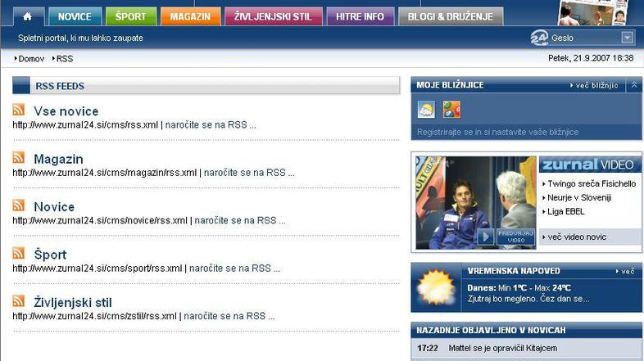The width and height of the screenshot is (644, 361).
Task: Collapse the Moje bližnjice panel
Action: [634, 85]
